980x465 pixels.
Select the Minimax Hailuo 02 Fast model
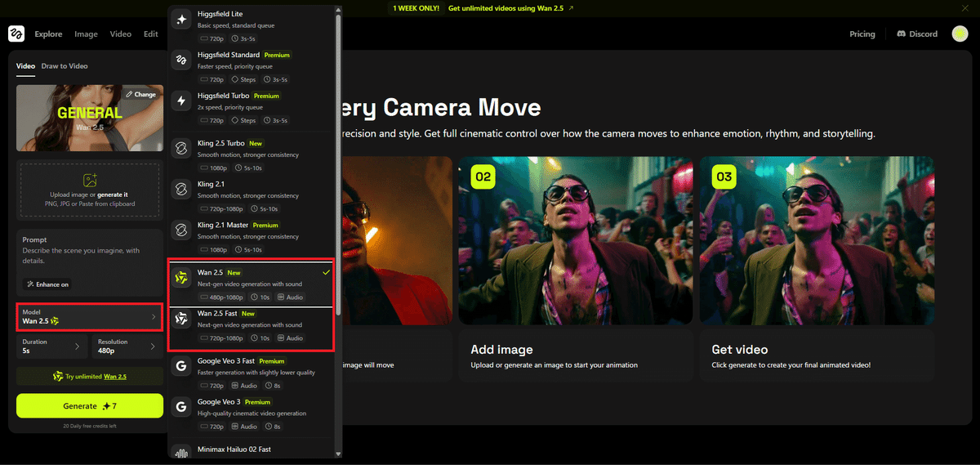[253, 452]
